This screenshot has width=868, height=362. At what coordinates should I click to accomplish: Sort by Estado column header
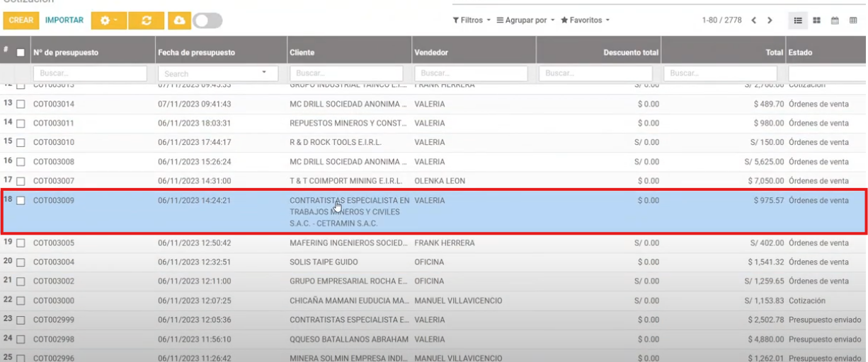click(x=800, y=53)
